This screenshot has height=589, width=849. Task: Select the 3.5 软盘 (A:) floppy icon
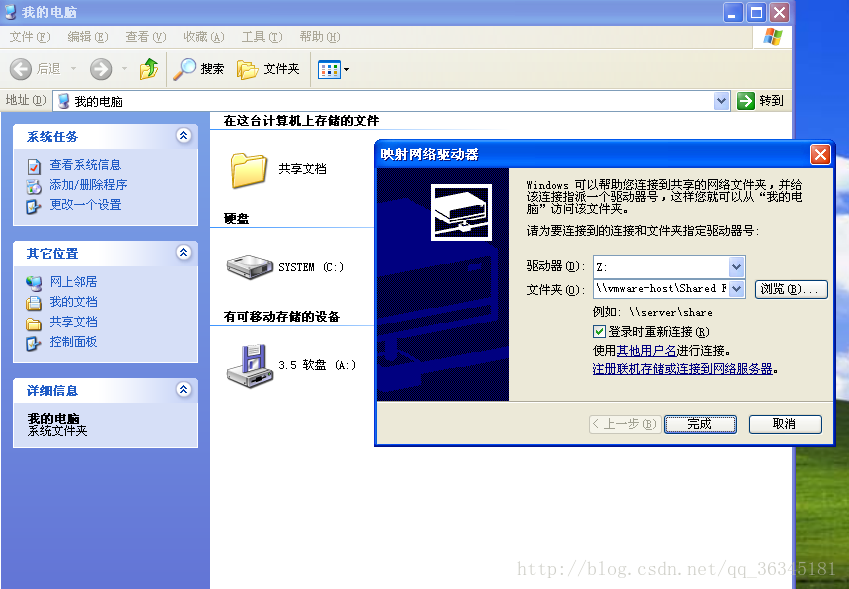tap(250, 366)
